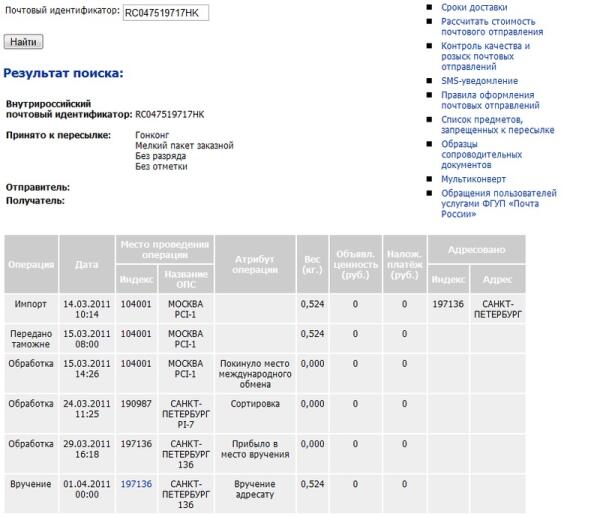
Task: Click the blue 197136 index link
Action: pyautogui.click(x=136, y=484)
